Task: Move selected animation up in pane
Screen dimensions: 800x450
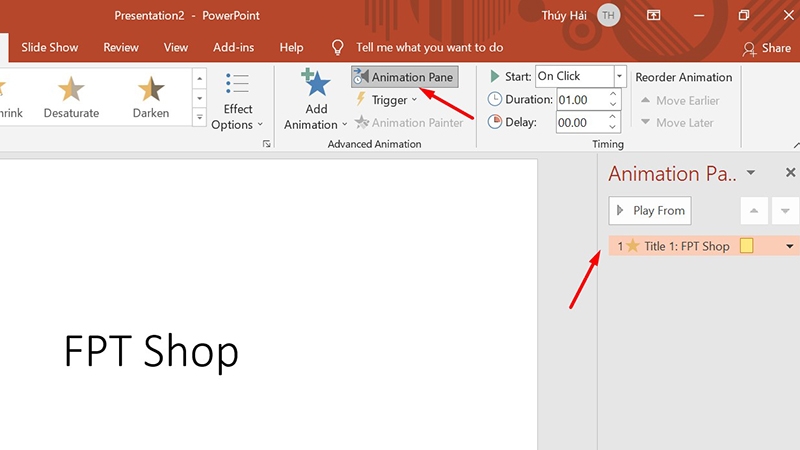Action: pyautogui.click(x=754, y=211)
